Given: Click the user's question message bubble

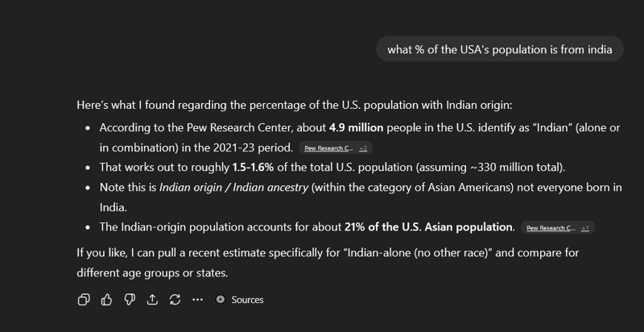Looking at the screenshot, I should coord(500,50).
